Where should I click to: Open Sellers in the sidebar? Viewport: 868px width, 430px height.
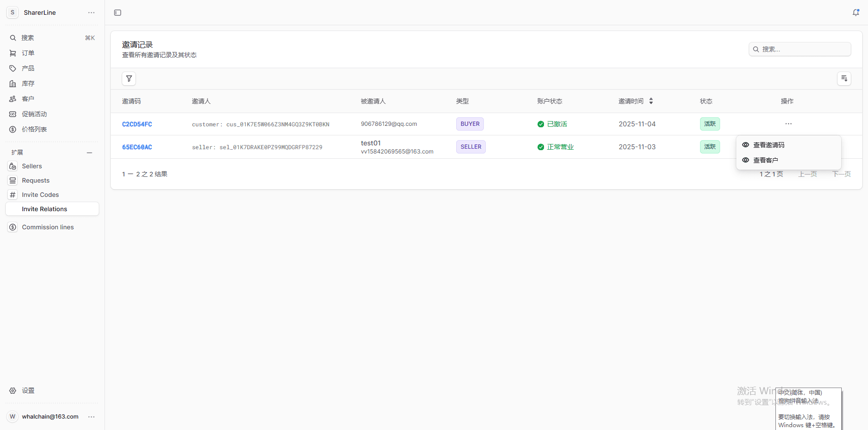pos(32,166)
